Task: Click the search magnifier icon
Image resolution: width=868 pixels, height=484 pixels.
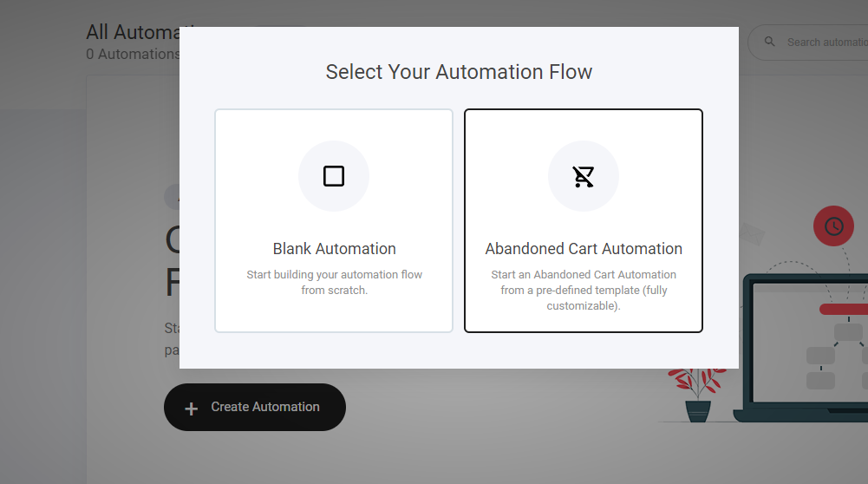Action: tap(769, 42)
